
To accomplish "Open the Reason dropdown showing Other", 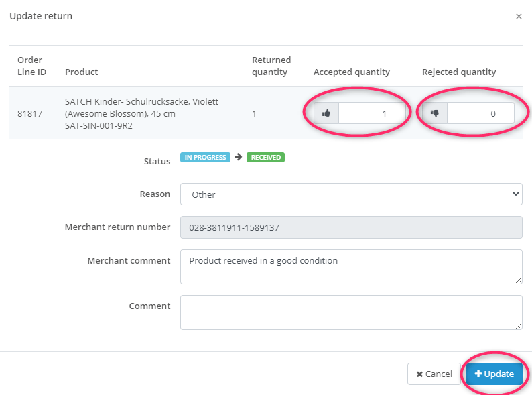I will (x=351, y=194).
